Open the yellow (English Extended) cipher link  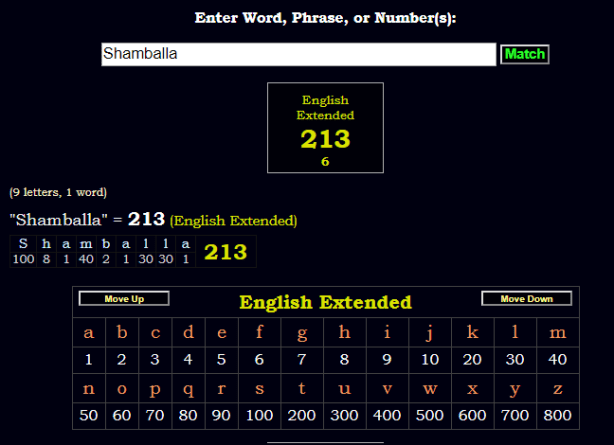click(233, 220)
